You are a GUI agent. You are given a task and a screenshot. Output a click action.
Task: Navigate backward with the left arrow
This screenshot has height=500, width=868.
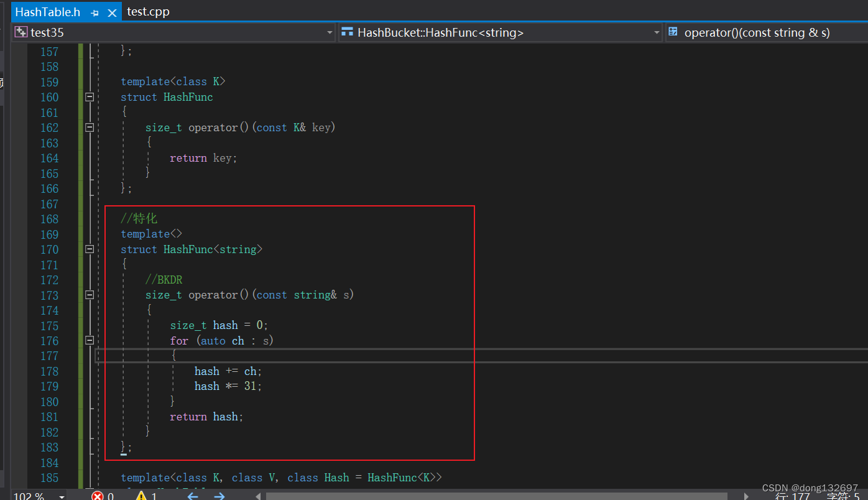(193, 496)
